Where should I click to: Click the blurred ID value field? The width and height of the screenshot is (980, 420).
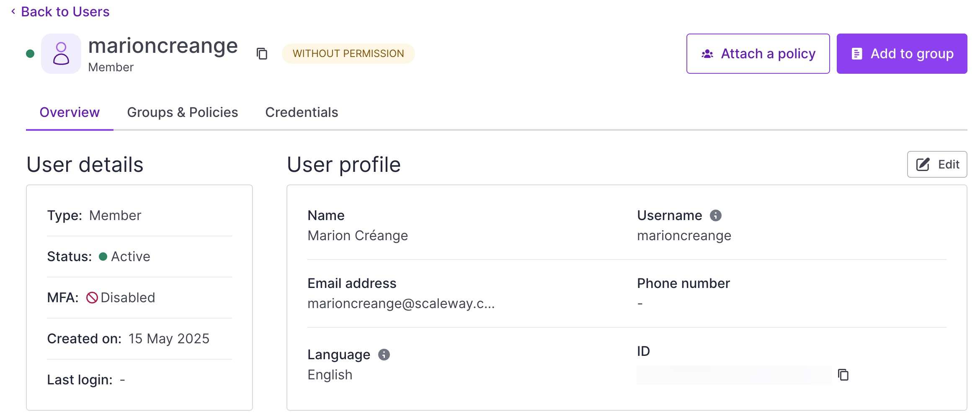[734, 375]
